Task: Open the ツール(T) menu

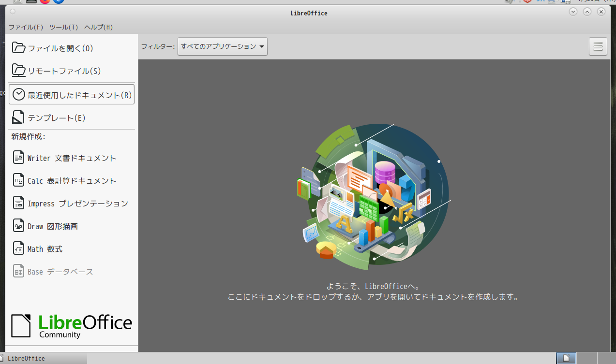Action: click(x=64, y=27)
